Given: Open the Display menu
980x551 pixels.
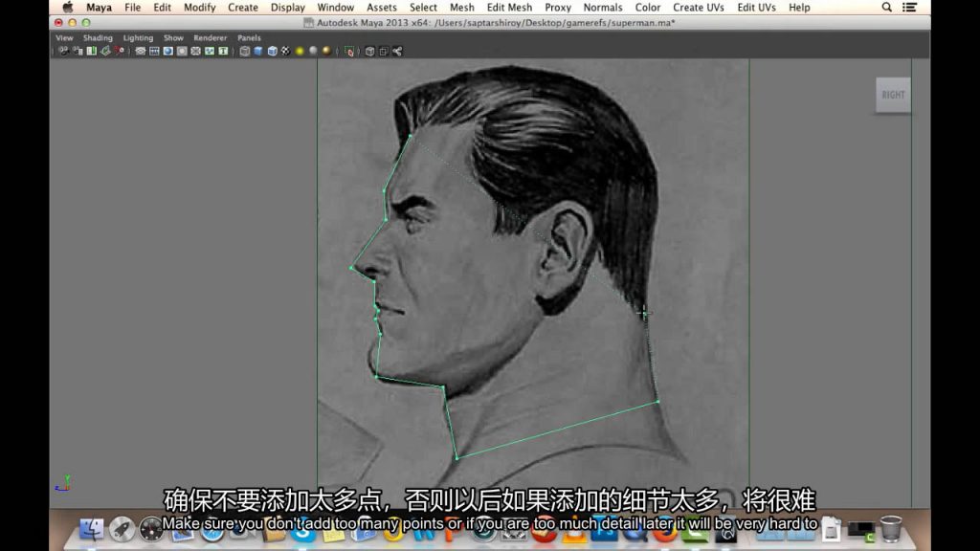Looking at the screenshot, I should pos(287,8).
